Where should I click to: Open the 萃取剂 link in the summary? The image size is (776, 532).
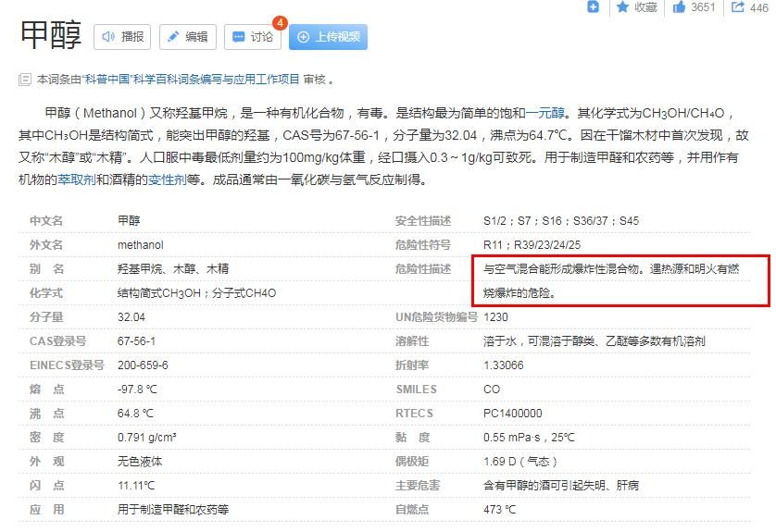pos(76,179)
